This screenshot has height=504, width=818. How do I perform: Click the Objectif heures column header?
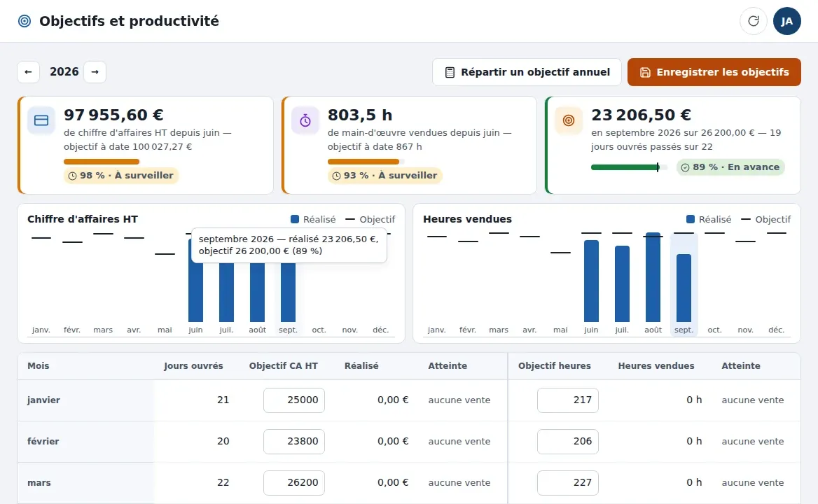[x=555, y=366]
